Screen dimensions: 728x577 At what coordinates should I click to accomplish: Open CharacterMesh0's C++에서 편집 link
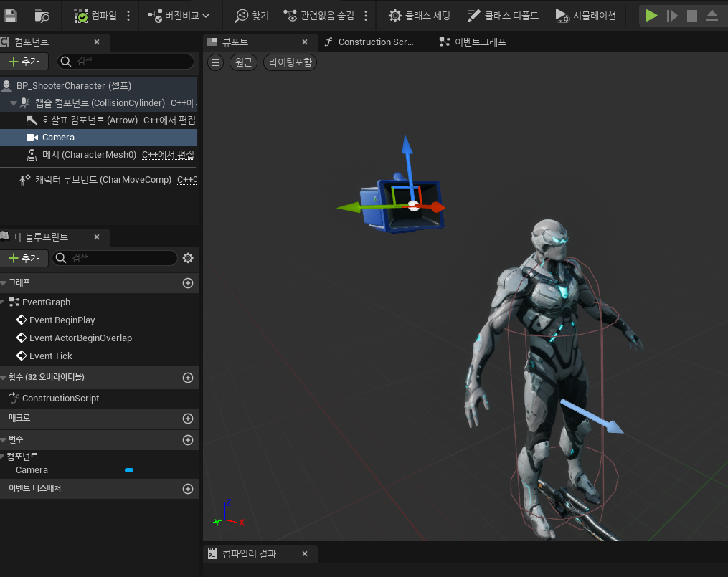coord(168,154)
